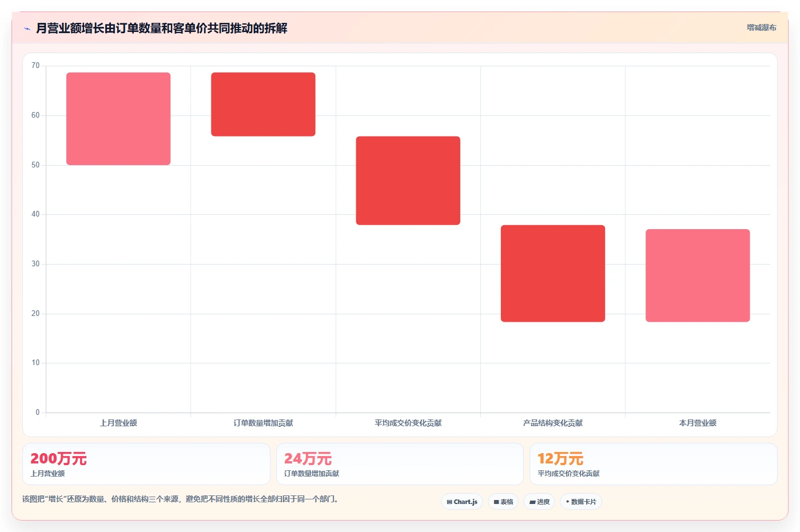This screenshot has height=532, width=800.
Task: Click the 平均成交价变化贡献 bar in the chart
Action: coord(408,181)
